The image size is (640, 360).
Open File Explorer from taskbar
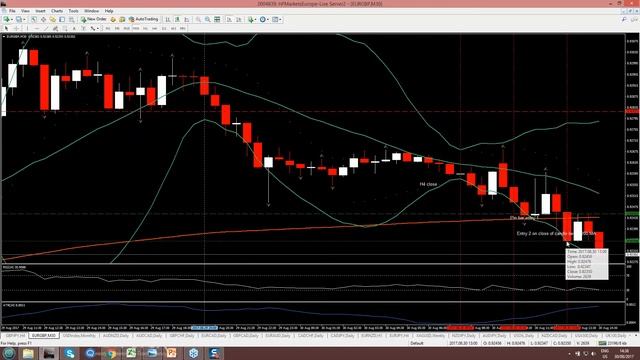[28, 353]
